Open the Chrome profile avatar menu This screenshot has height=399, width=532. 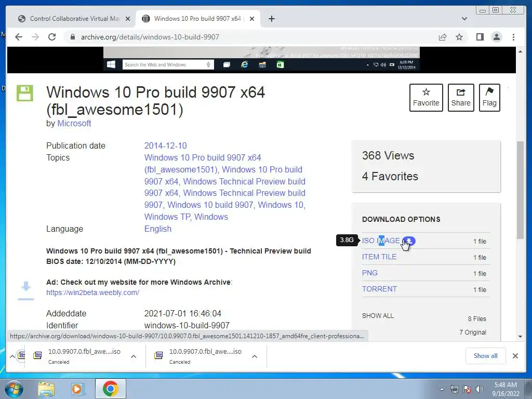click(x=496, y=37)
